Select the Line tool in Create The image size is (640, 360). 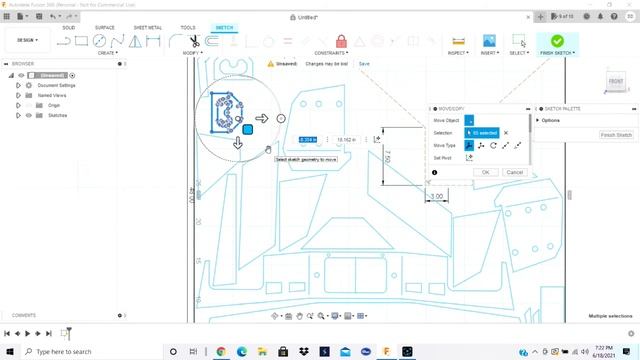[64, 41]
